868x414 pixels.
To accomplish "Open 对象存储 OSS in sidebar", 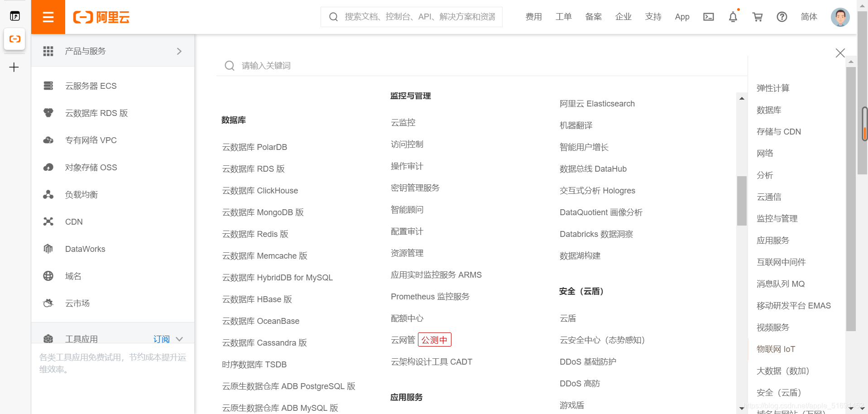I will (x=91, y=168).
